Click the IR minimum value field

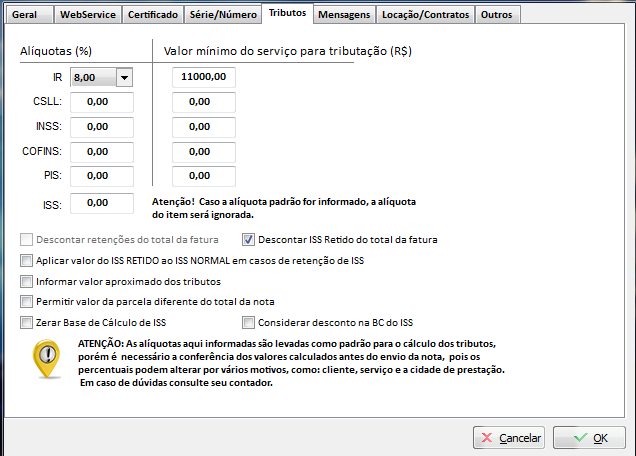(204, 77)
